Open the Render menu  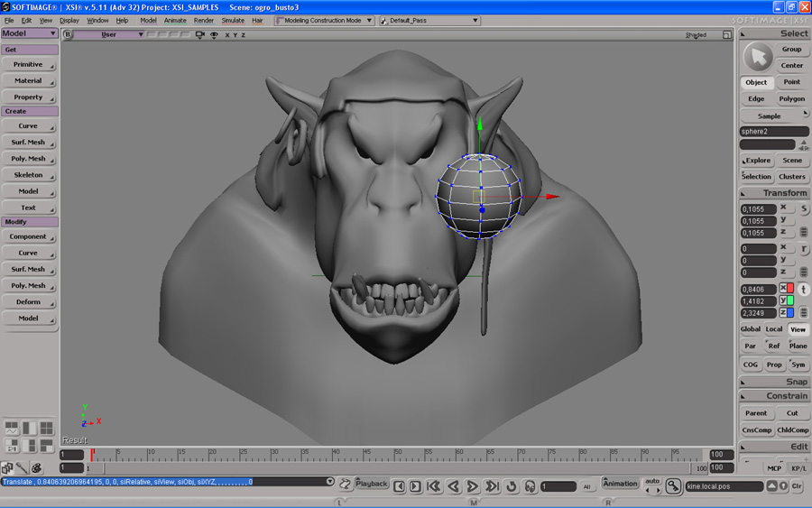click(x=204, y=20)
